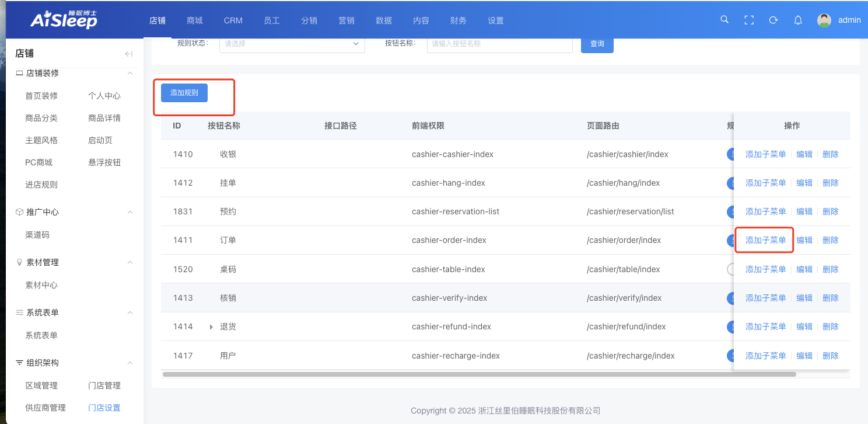Open 首页装修 in the sidebar
The height and width of the screenshot is (424, 868).
(41, 96)
